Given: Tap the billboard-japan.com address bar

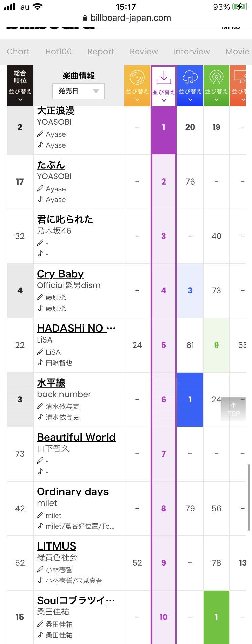Looking at the screenshot, I should [x=127, y=18].
